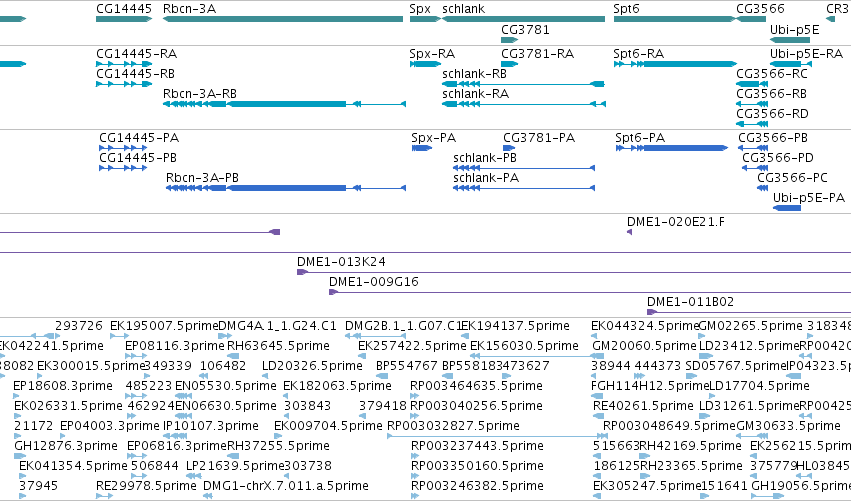851x501 pixels.
Task: Click the EK156030.5prime EST label
Action: pos(524,346)
